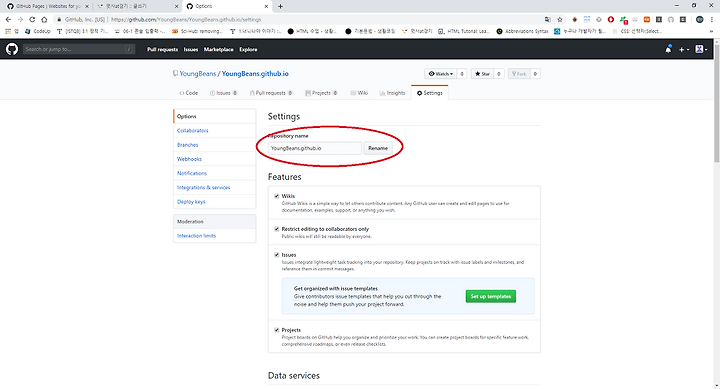The image size is (720, 389).
Task: Open the user avatar dropdown menu
Action: [701, 49]
